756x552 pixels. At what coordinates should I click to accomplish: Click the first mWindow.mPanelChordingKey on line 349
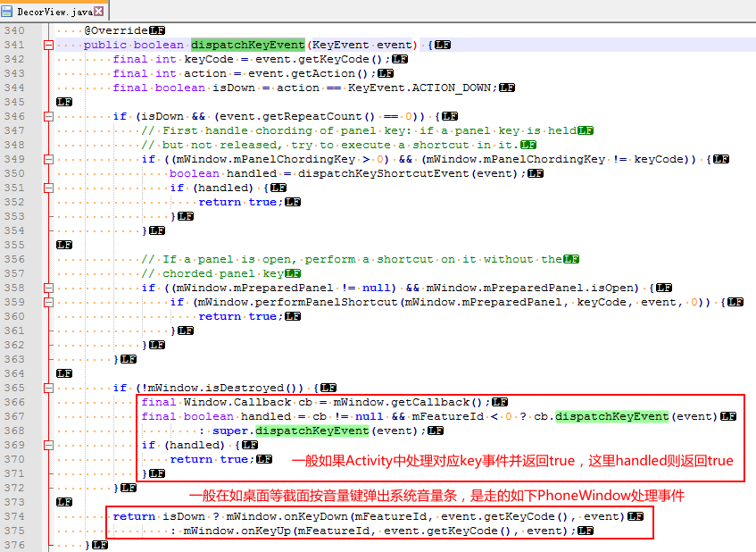(x=266, y=159)
